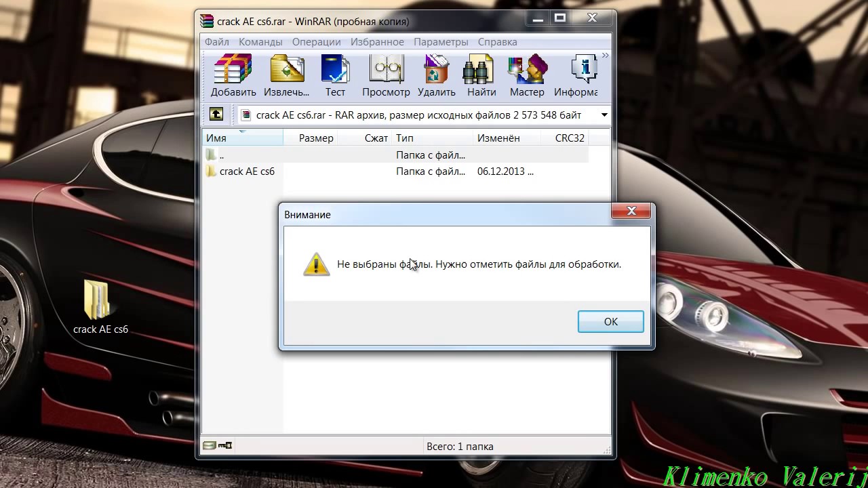Sort by Тип column header

click(432, 138)
